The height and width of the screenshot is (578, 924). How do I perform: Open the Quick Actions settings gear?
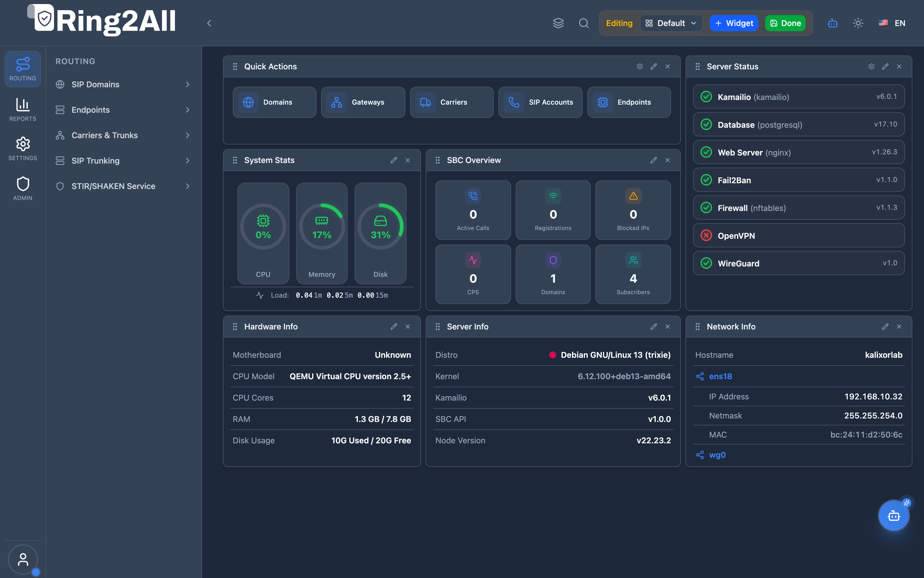(x=640, y=66)
